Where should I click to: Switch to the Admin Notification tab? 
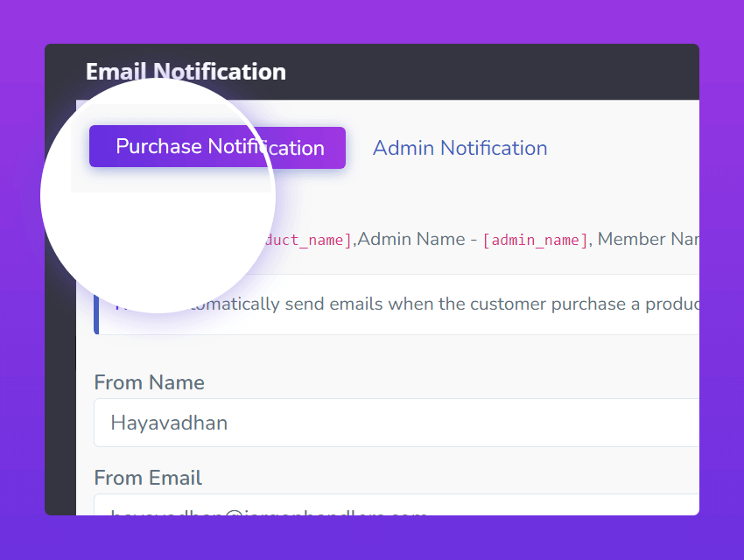pyautogui.click(x=460, y=148)
